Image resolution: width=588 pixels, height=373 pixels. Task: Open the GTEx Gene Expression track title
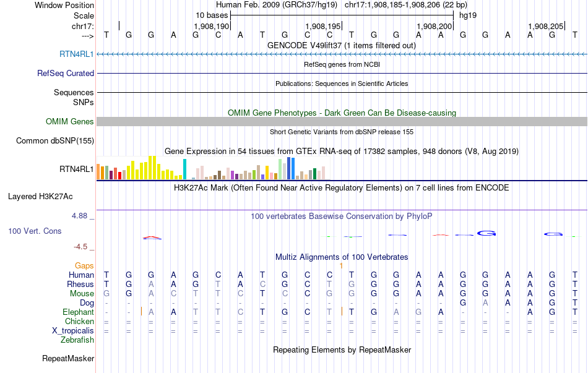342,151
